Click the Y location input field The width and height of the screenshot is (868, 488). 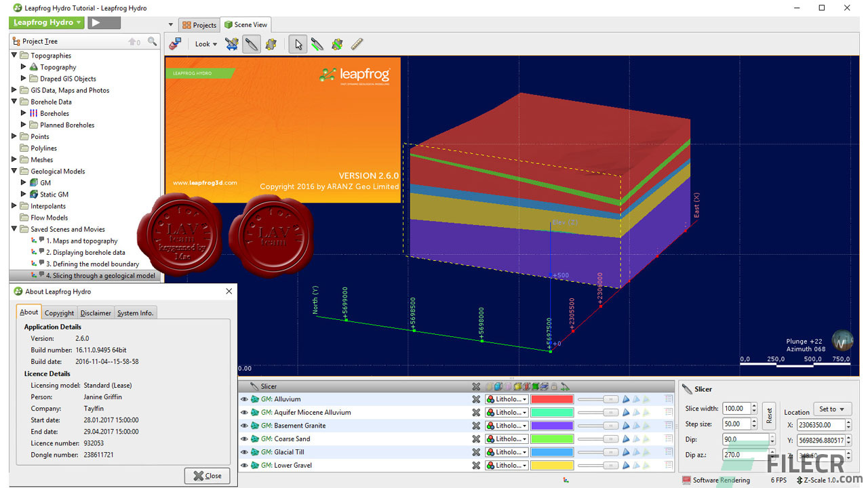point(821,441)
